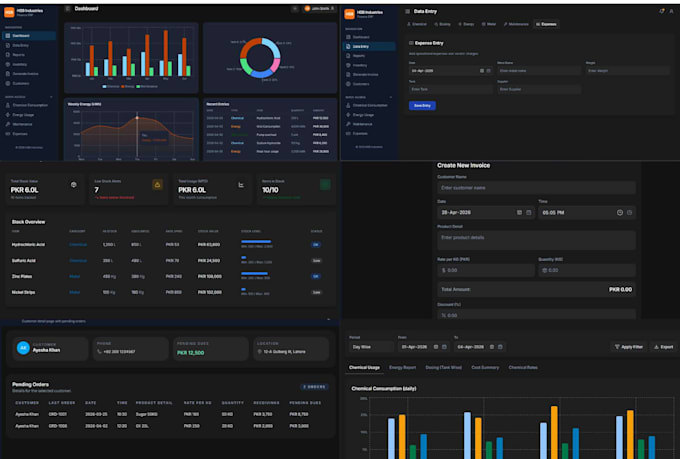Viewport: 680px width, 459px height.
Task: Collapse Quick Access section in Data Entry sidebar
Action: point(391,97)
